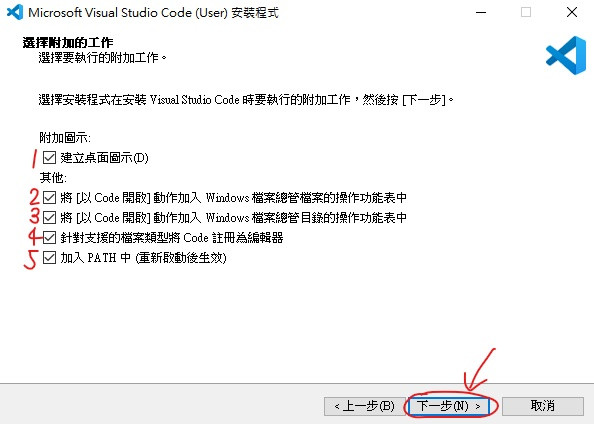Click the installer window title text
The height and width of the screenshot is (424, 594).
[x=153, y=13]
